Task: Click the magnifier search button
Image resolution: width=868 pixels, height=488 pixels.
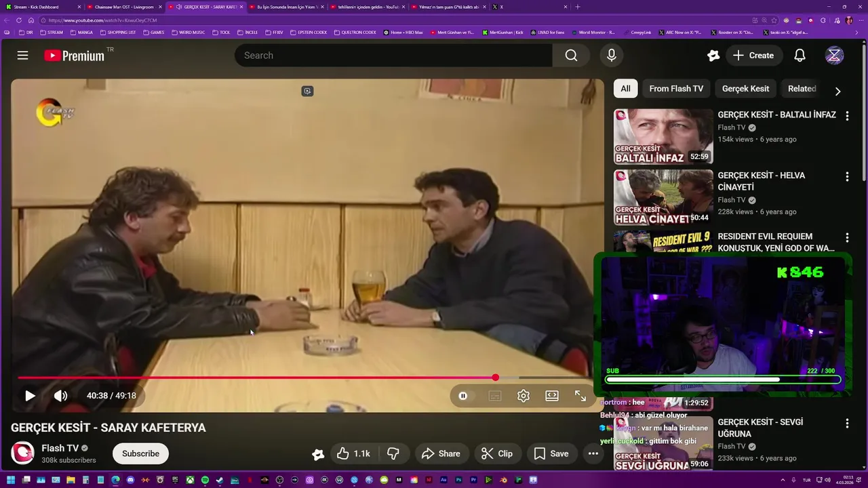Action: pyautogui.click(x=571, y=56)
